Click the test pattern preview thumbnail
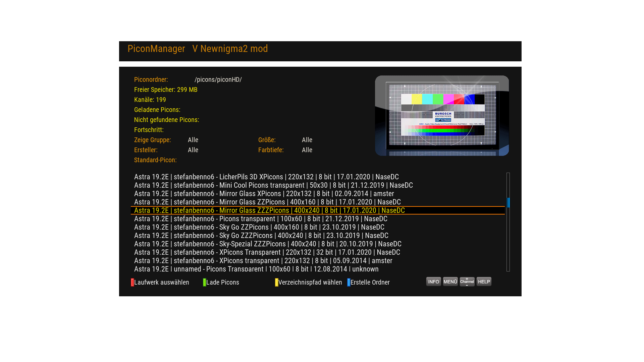Screen dimensions: 644x362 click(442, 116)
